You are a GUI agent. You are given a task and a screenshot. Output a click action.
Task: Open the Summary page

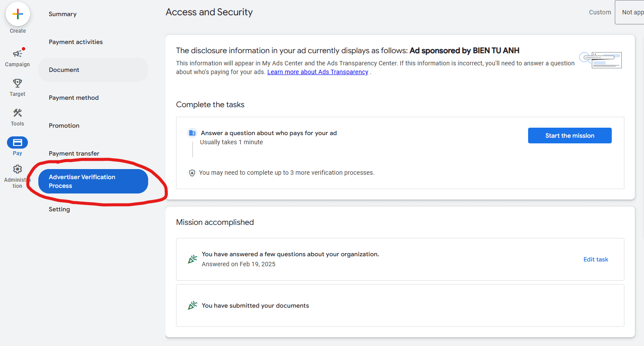(x=62, y=14)
